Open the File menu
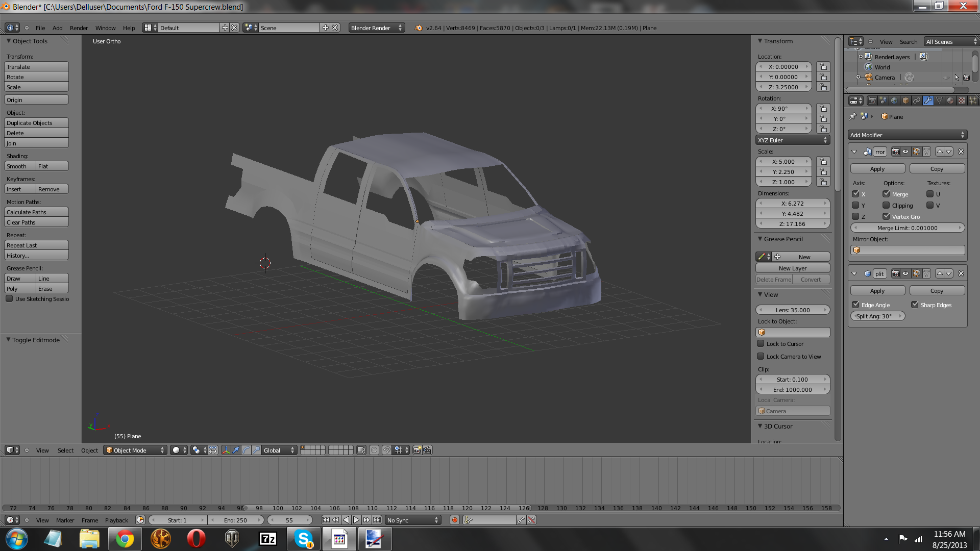 point(40,28)
